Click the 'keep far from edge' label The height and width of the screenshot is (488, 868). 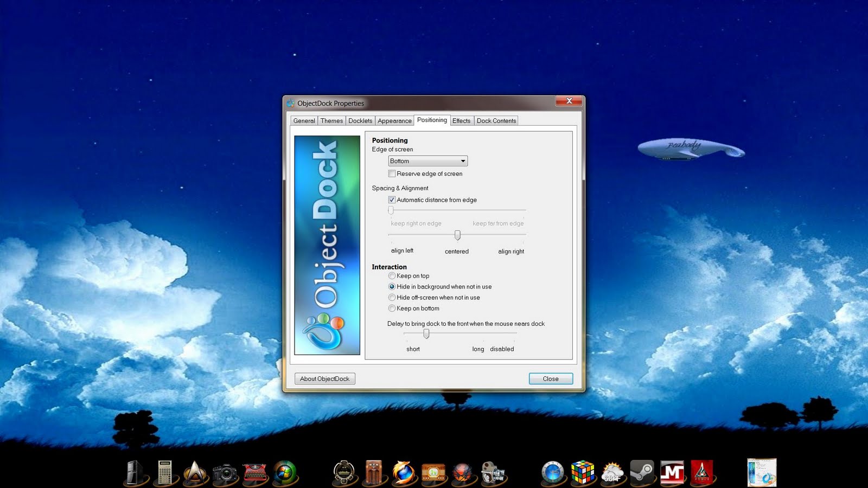coord(498,223)
